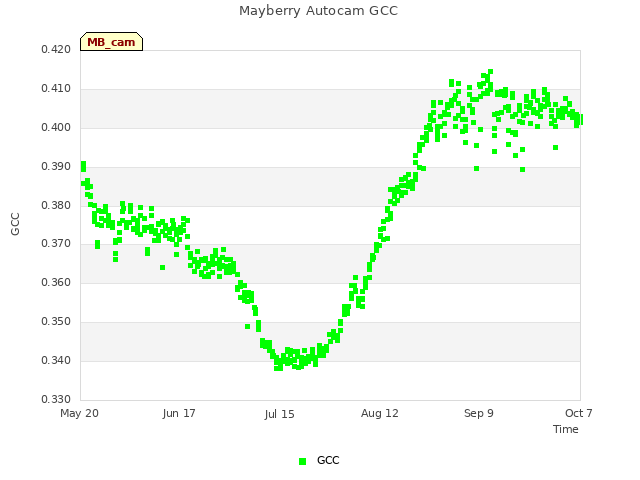The width and height of the screenshot is (640, 480).
Task: Click the Sep 9 x-axis label
Action: click(x=479, y=413)
